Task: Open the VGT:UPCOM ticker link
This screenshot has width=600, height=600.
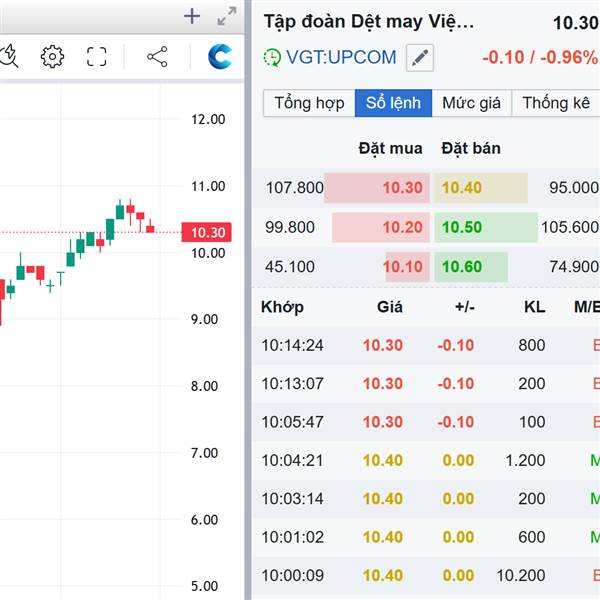Action: [x=341, y=57]
